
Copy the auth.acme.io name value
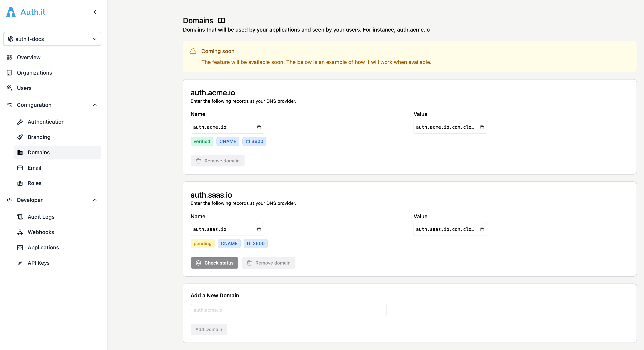[x=259, y=127]
